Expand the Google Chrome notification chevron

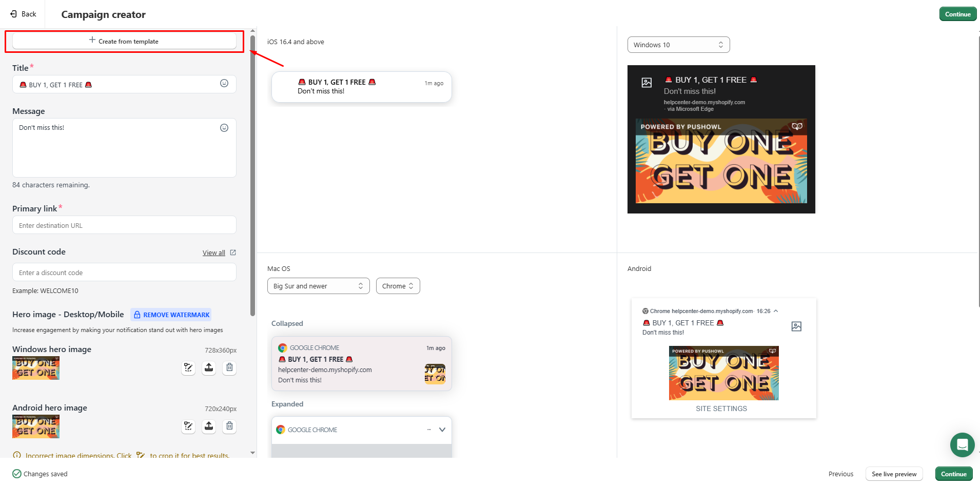coord(442,430)
